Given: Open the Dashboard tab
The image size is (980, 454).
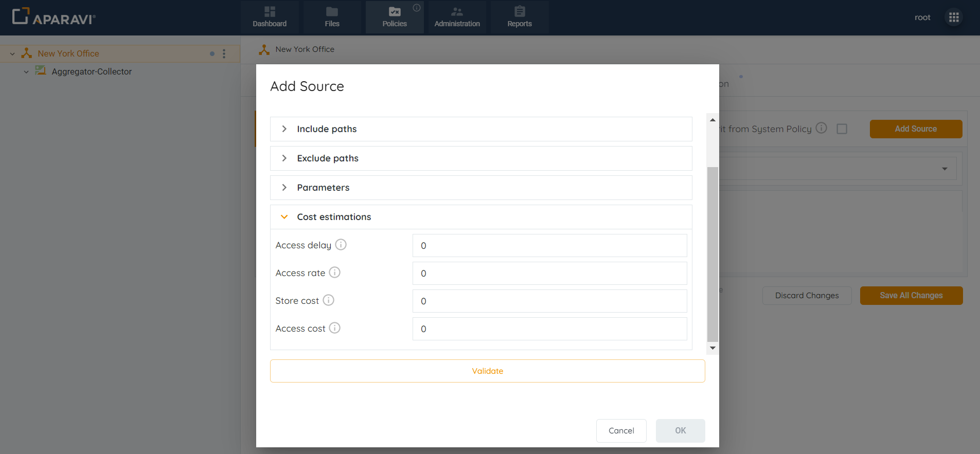Looking at the screenshot, I should tap(270, 17).
